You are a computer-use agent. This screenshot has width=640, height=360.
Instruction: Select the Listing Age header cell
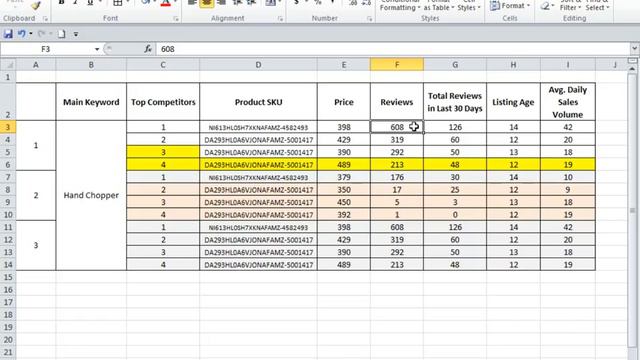pos(513,102)
